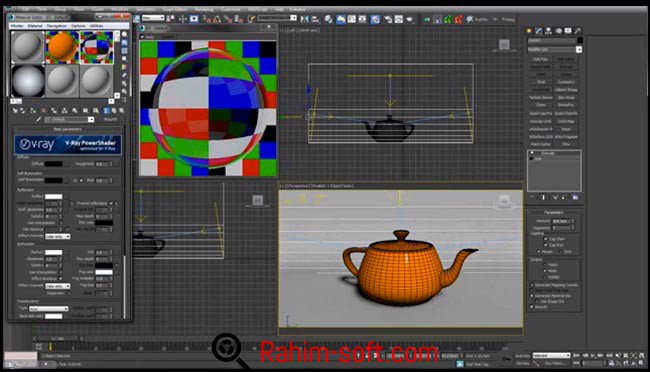
Task: Open the Modify panel tab
Action: click(538, 31)
